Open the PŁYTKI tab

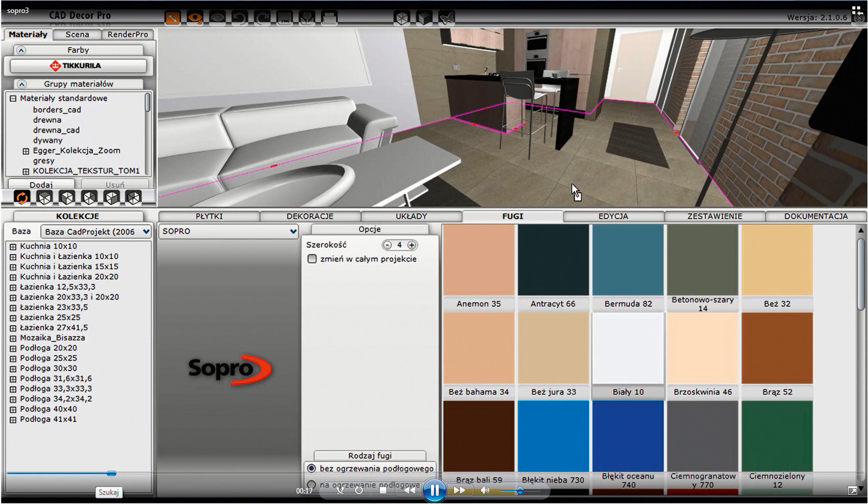209,216
